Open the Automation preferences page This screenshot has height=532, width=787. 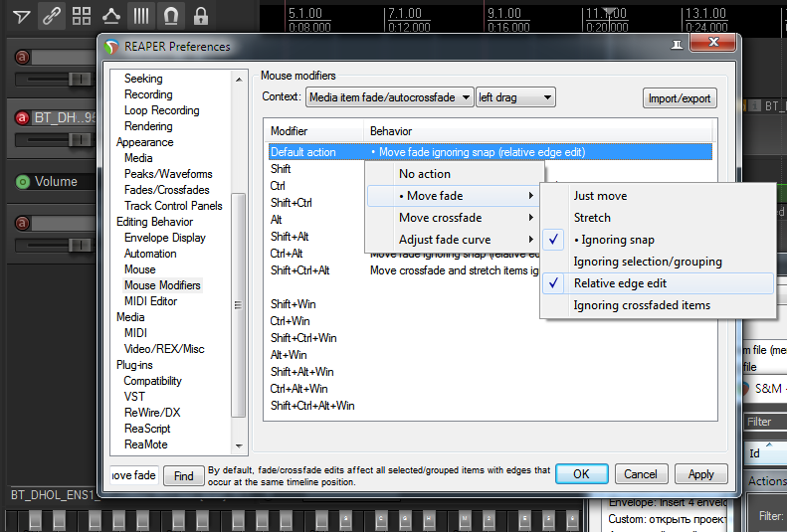(150, 254)
